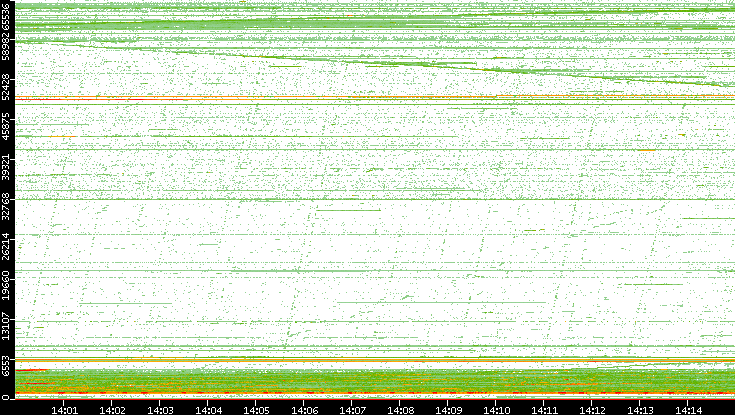This screenshot has width=735, height=415.
Task: Click the 14:05 time axis label
Action: (x=256, y=410)
